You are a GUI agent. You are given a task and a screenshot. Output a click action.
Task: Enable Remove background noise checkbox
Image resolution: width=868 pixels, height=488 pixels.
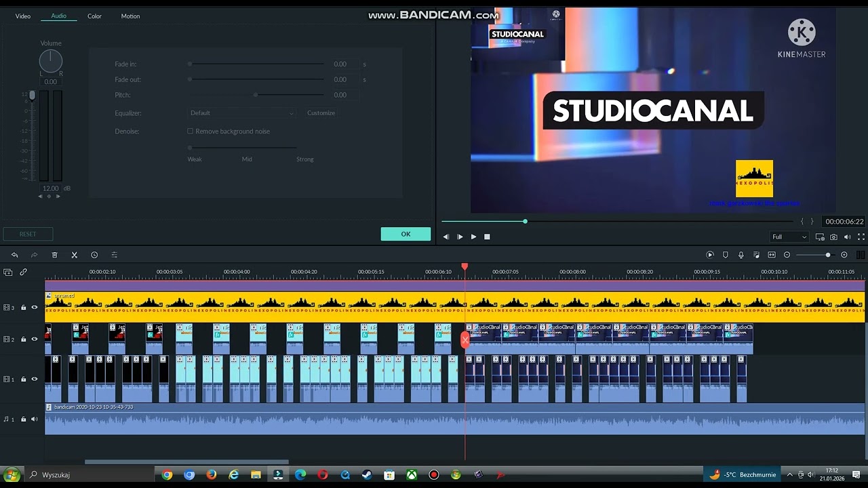pos(190,131)
